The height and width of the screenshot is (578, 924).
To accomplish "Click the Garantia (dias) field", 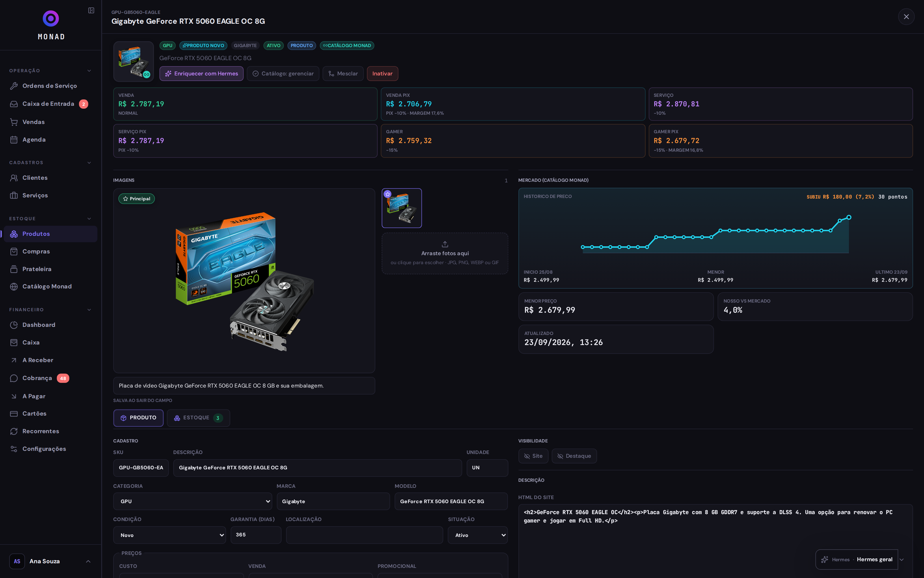I will coord(256,535).
